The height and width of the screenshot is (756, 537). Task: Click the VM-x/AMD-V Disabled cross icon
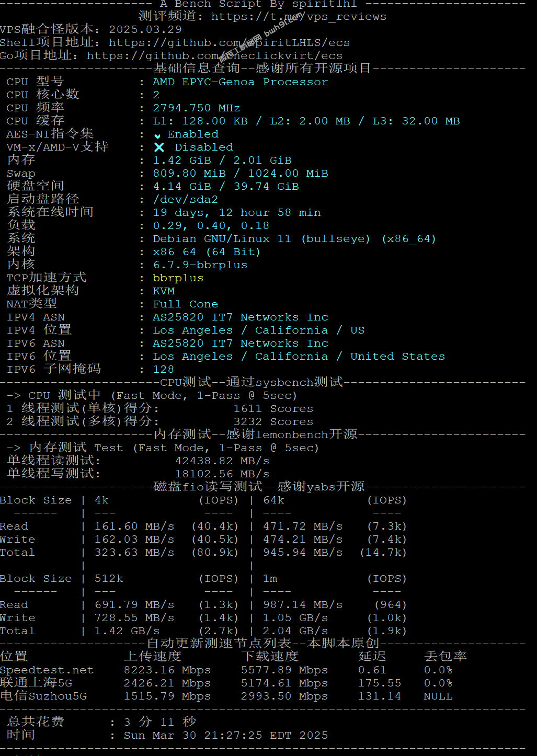coord(159,147)
